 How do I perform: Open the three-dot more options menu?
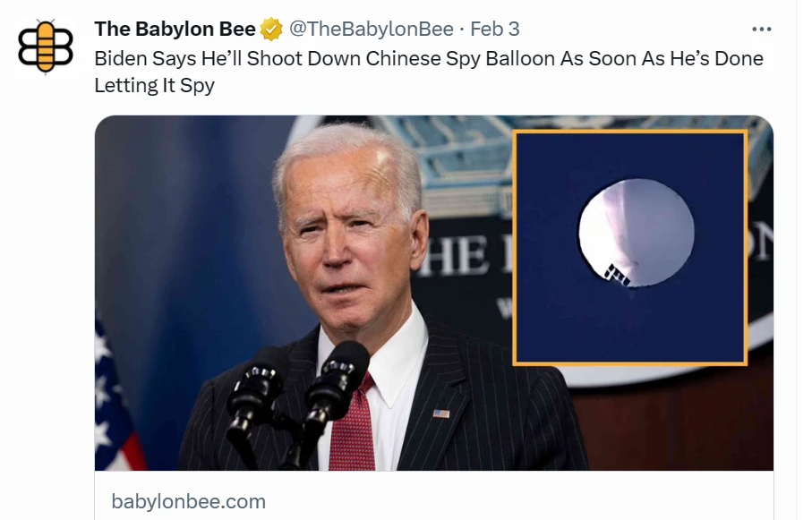[x=761, y=29]
